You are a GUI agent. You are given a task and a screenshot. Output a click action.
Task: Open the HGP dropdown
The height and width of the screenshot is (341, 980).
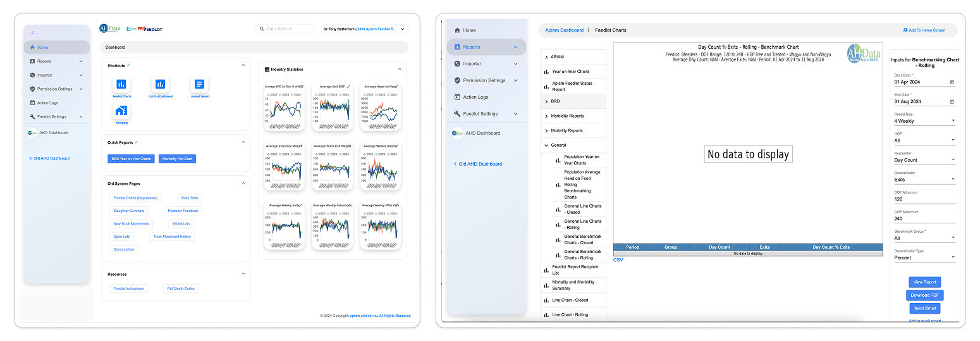click(924, 140)
